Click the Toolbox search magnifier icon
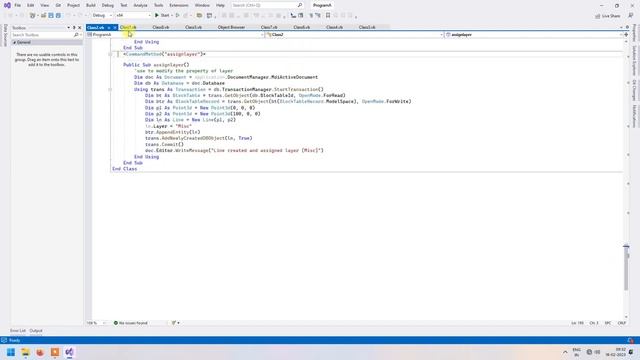This screenshot has width=640, height=360. click(76, 35)
